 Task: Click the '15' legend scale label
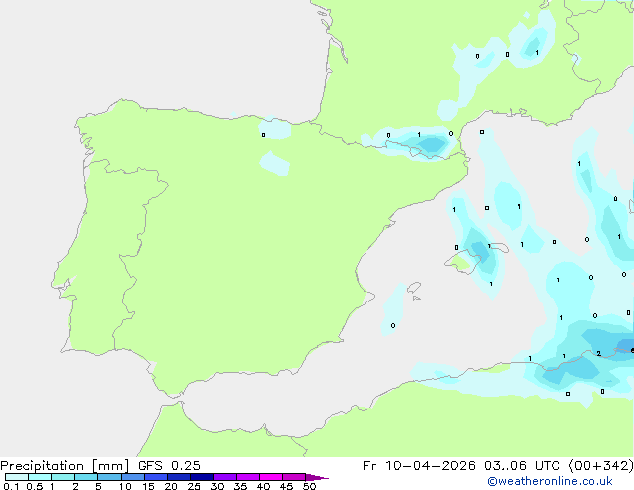tap(148, 486)
